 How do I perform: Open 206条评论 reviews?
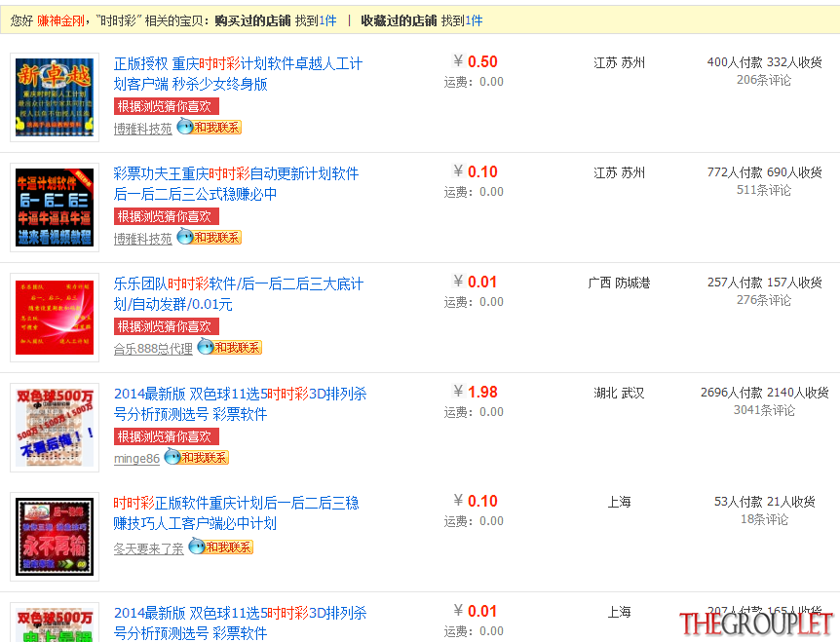pos(764,80)
